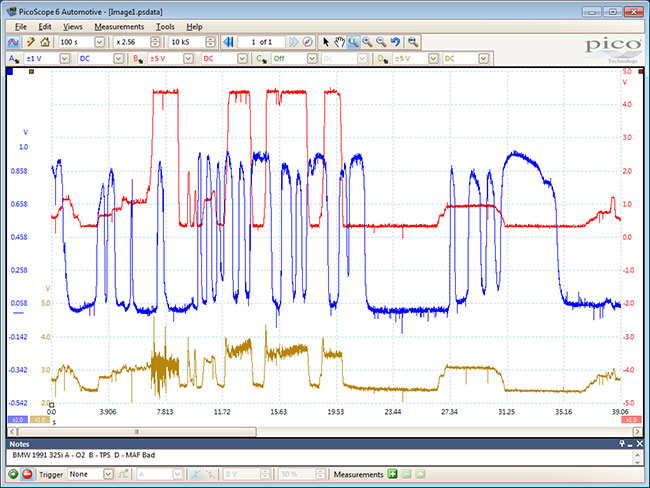
Task: Click the pre-trigger 50 % field
Action: pyautogui.click(x=301, y=474)
